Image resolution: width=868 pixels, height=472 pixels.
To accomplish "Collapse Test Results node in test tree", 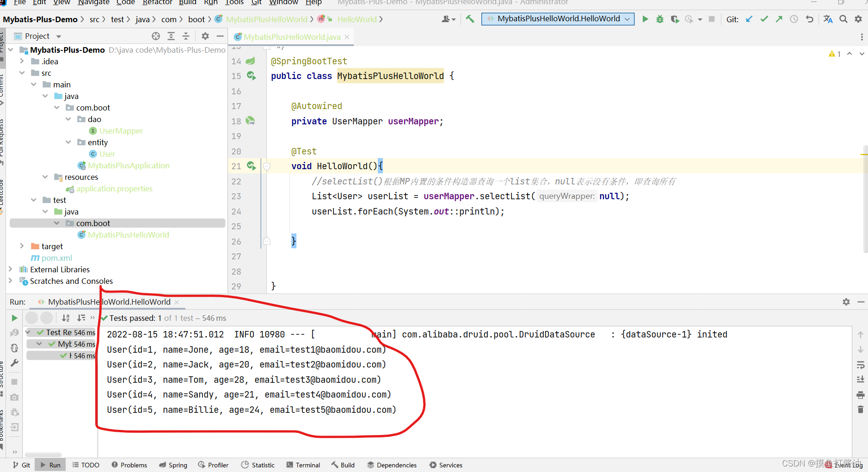I will click(28, 332).
